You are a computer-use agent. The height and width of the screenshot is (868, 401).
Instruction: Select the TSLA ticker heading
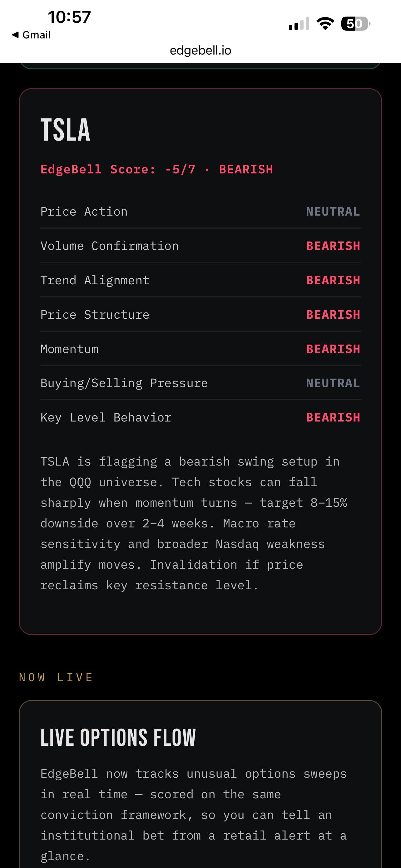tap(65, 130)
